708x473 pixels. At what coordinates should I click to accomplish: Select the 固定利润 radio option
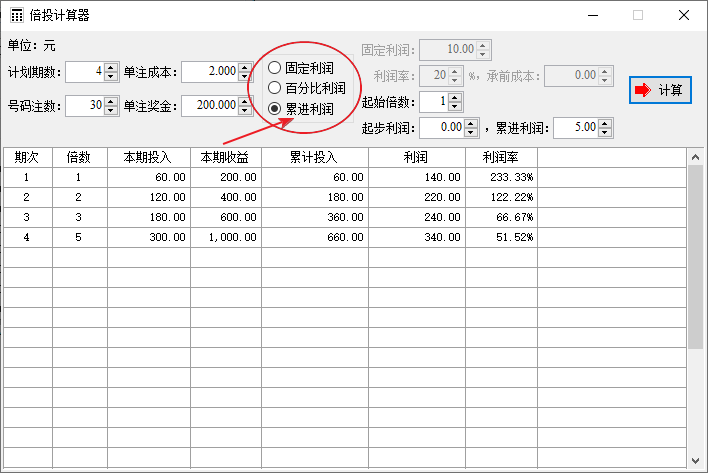(275, 68)
